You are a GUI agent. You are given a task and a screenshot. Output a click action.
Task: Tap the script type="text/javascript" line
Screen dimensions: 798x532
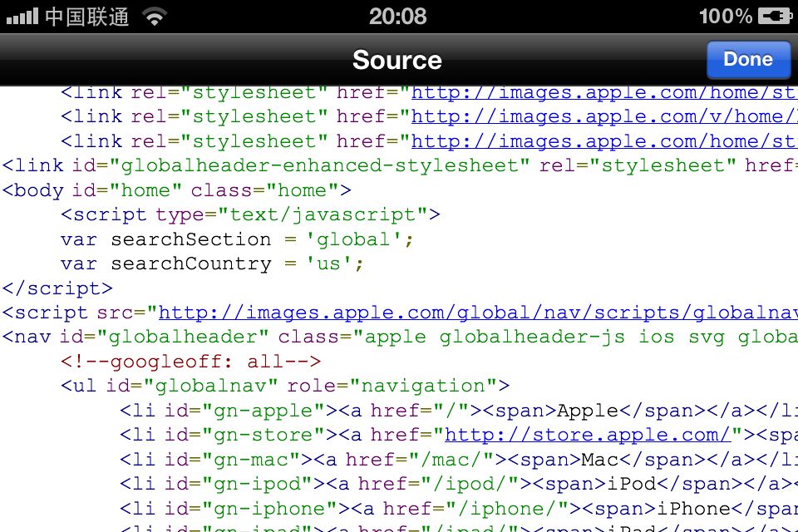click(x=250, y=214)
